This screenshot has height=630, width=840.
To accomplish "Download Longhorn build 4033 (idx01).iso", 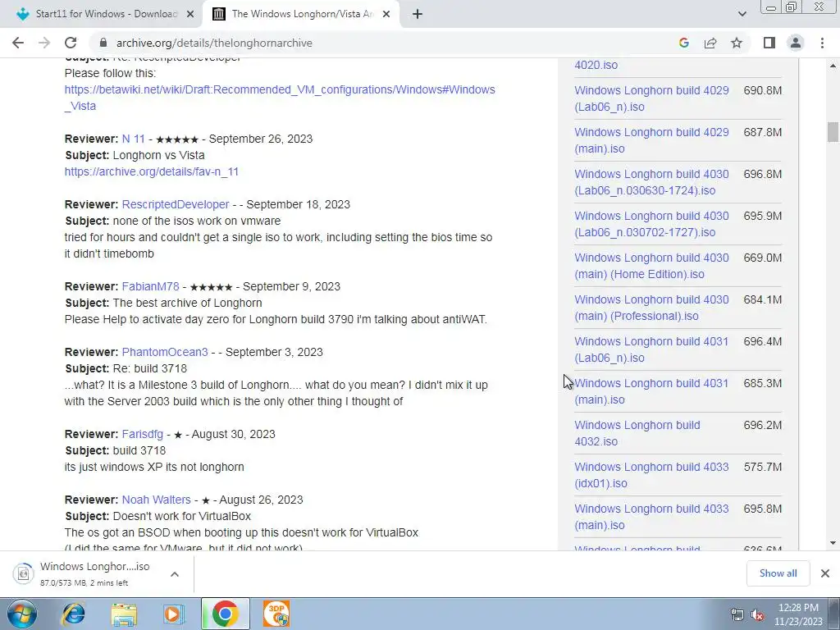I will click(x=651, y=475).
